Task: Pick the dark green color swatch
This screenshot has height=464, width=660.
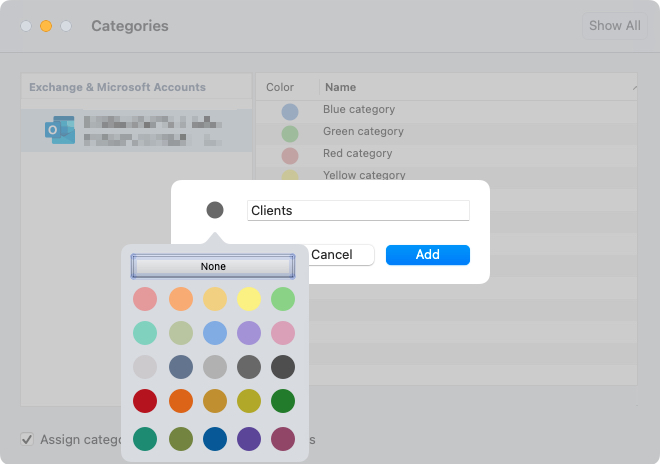Action: [283, 401]
